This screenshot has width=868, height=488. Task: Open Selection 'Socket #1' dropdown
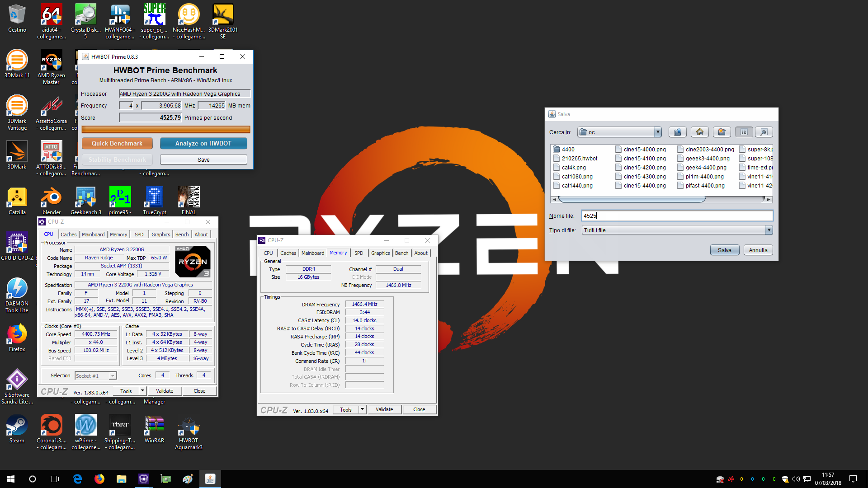(113, 375)
